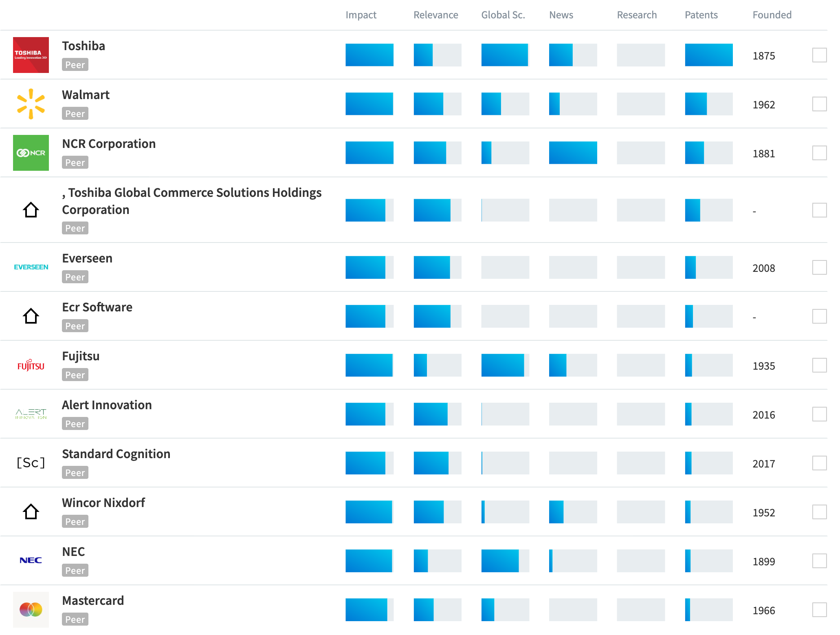Click the Toshiba red logo icon
The height and width of the screenshot is (635, 840).
[x=31, y=55]
